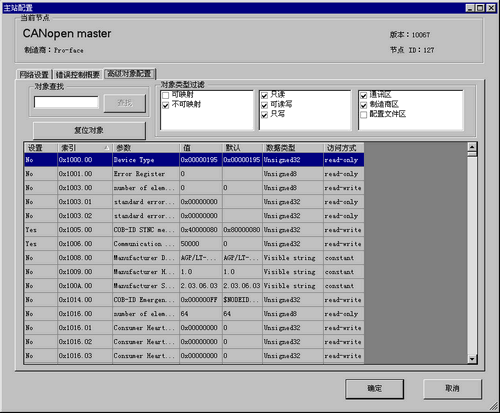500x413 pixels.
Task: Close the 主站配置 window
Action: click(x=491, y=8)
